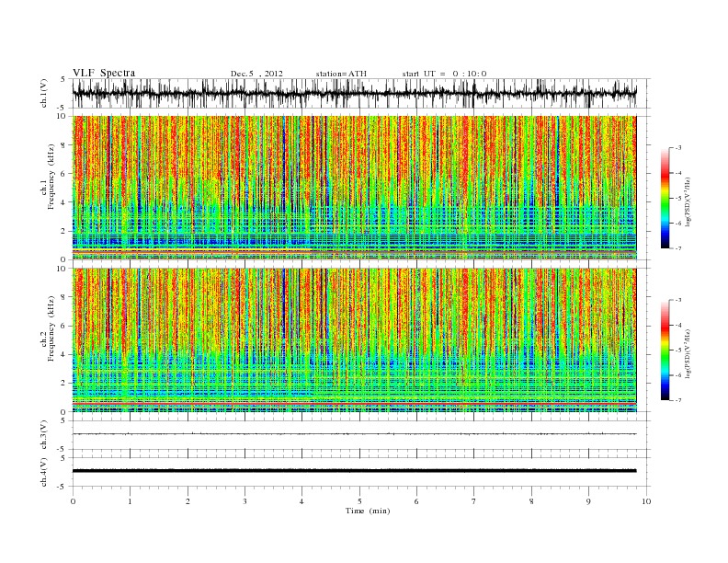Screen dimensions: 728x563
Task: Click the '-7' value below ch.2 colorbar
Action: point(678,400)
